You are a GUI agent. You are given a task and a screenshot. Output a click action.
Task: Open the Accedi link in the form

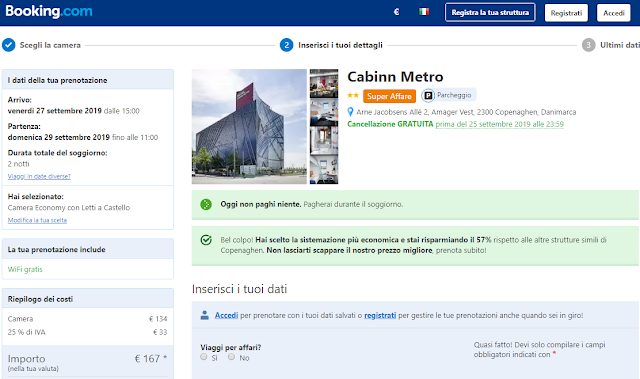coord(227,315)
